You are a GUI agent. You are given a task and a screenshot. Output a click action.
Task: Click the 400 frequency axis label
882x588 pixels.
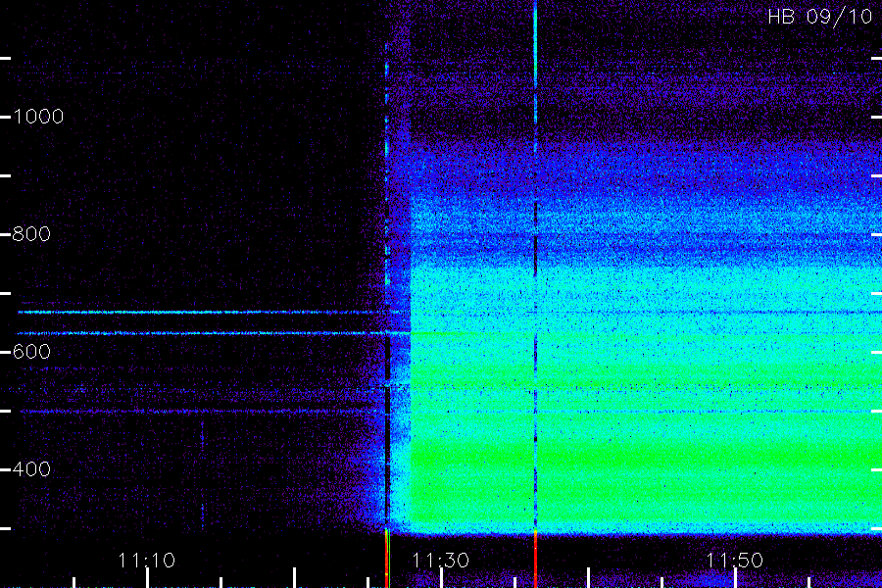point(31,468)
